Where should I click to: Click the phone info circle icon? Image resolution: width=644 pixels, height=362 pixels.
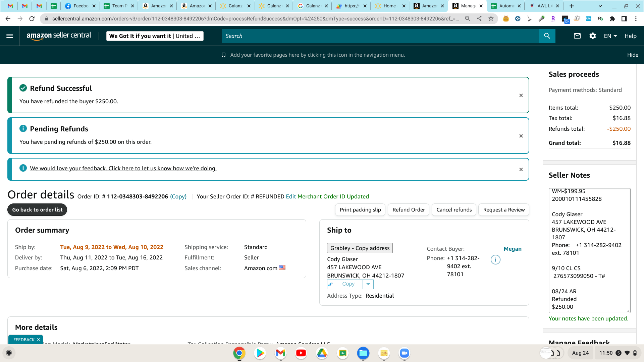(x=495, y=259)
